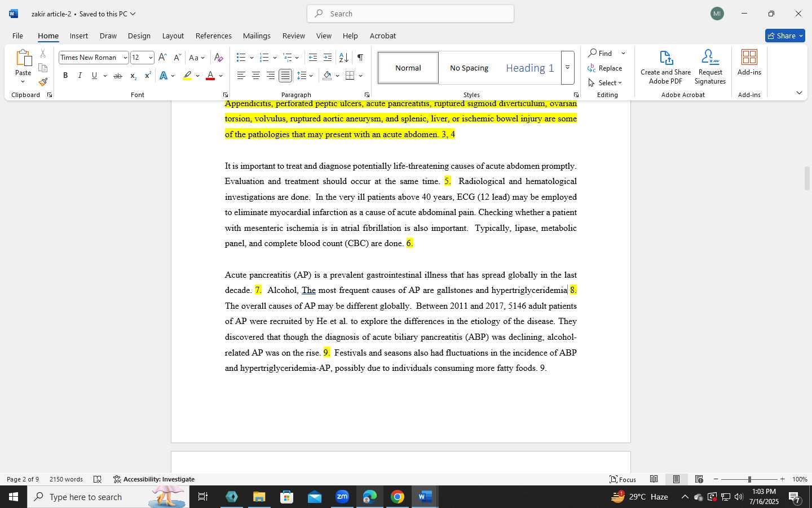Viewport: 812px width, 508px height.
Task: Switch to References tab
Action: 213,36
